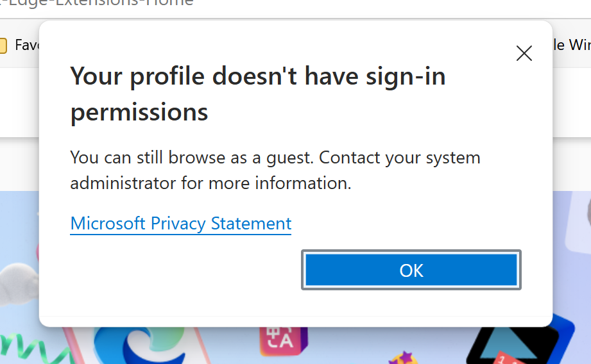The height and width of the screenshot is (364, 591).
Task: Close the sign-in permissions dialog with X
Action: tap(524, 53)
